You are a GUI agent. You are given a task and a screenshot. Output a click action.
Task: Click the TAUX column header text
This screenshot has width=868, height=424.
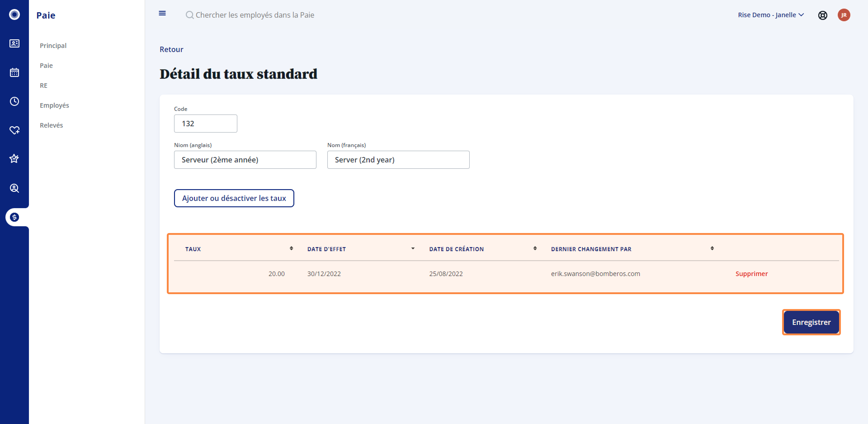[x=193, y=249]
